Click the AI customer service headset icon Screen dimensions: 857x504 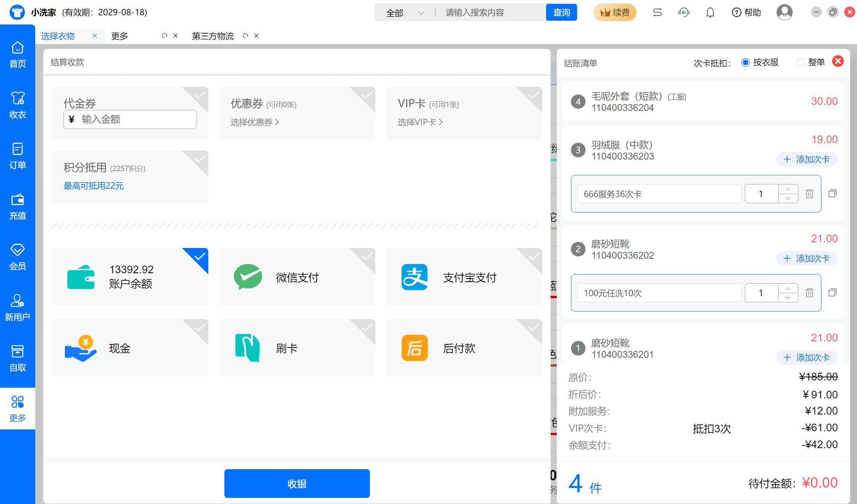click(684, 13)
